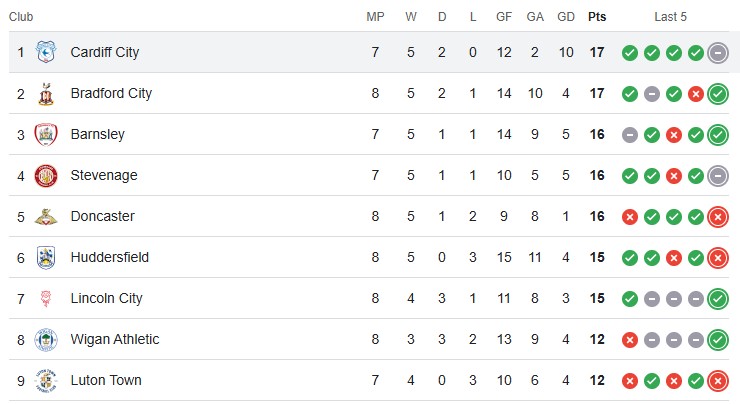Click the Huddersfield club crest
740x404 pixels.
[x=46, y=258]
